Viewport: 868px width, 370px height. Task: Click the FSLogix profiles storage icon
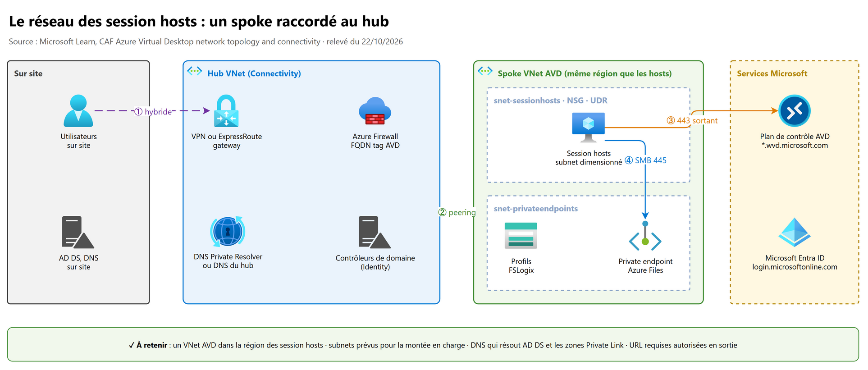(x=521, y=235)
